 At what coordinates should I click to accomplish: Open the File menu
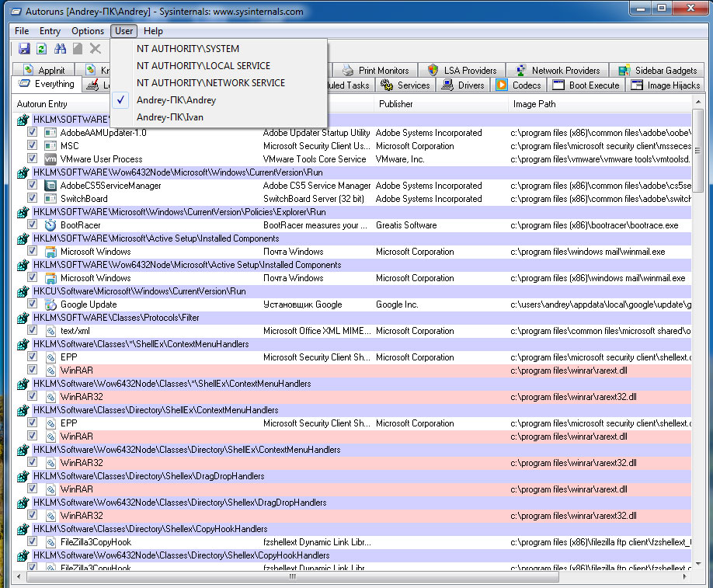click(22, 31)
